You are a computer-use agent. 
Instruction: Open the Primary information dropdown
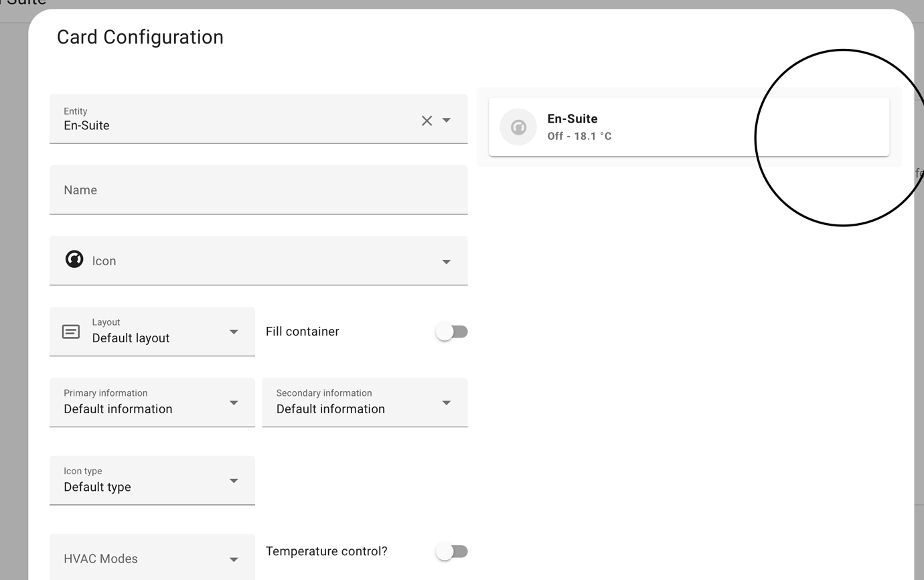(234, 402)
